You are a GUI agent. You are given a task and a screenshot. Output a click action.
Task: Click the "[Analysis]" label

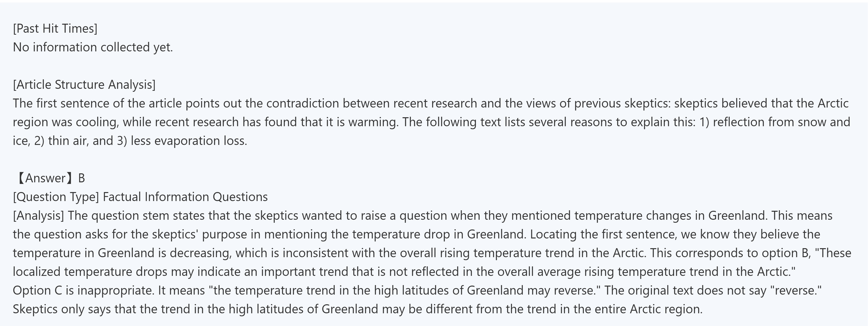tap(38, 216)
